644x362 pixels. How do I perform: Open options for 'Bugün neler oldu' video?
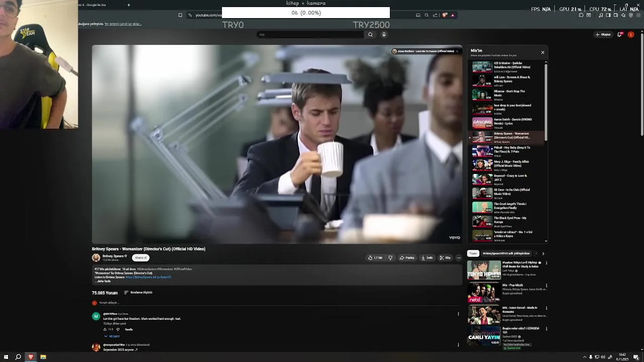coord(546,329)
